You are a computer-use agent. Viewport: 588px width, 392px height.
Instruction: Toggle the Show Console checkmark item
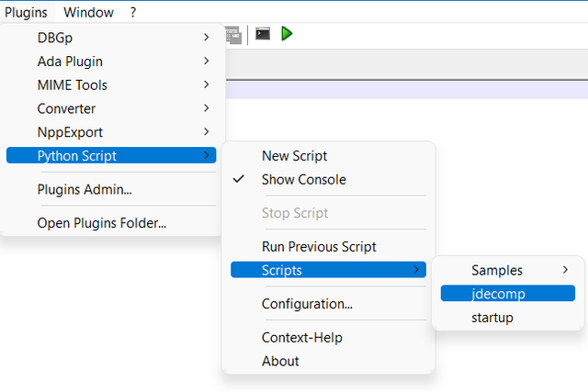(329, 179)
